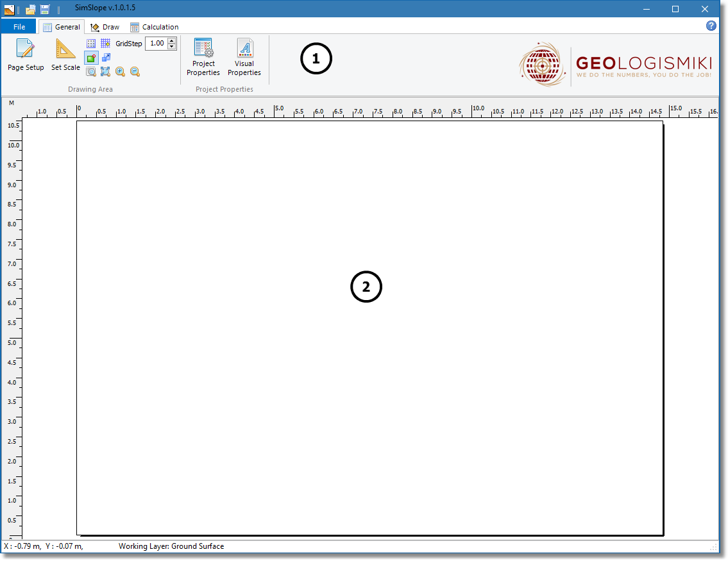Toggle the grid display icon
728x561 pixels.
click(x=91, y=43)
